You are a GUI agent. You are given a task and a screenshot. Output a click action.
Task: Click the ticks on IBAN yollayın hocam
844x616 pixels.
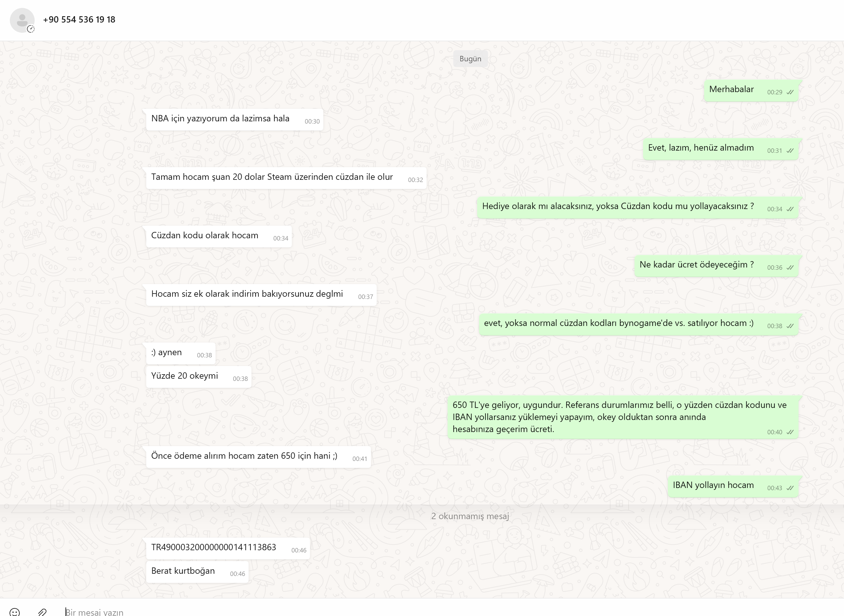click(790, 488)
